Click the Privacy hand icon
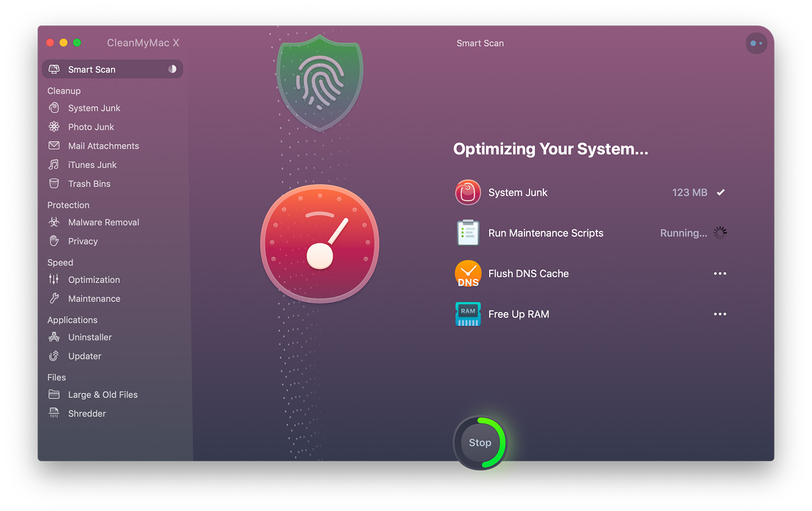The width and height of the screenshot is (812, 511). (x=54, y=241)
